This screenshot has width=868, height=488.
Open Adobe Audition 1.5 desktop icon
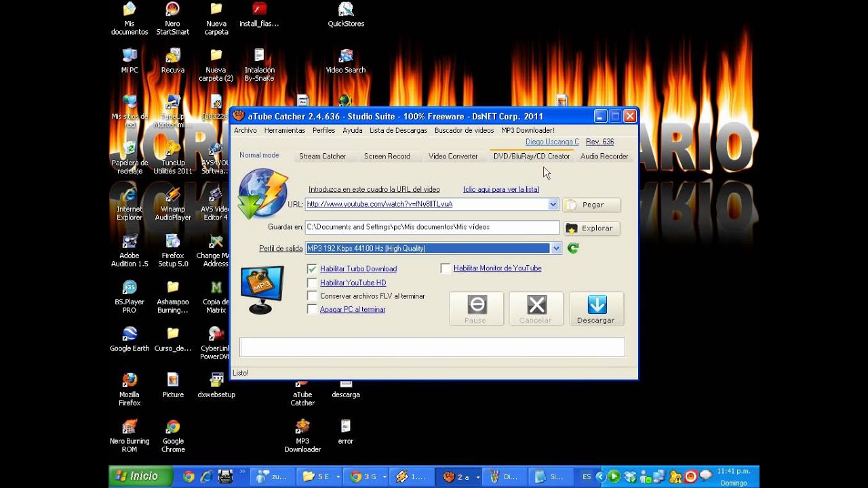click(130, 251)
